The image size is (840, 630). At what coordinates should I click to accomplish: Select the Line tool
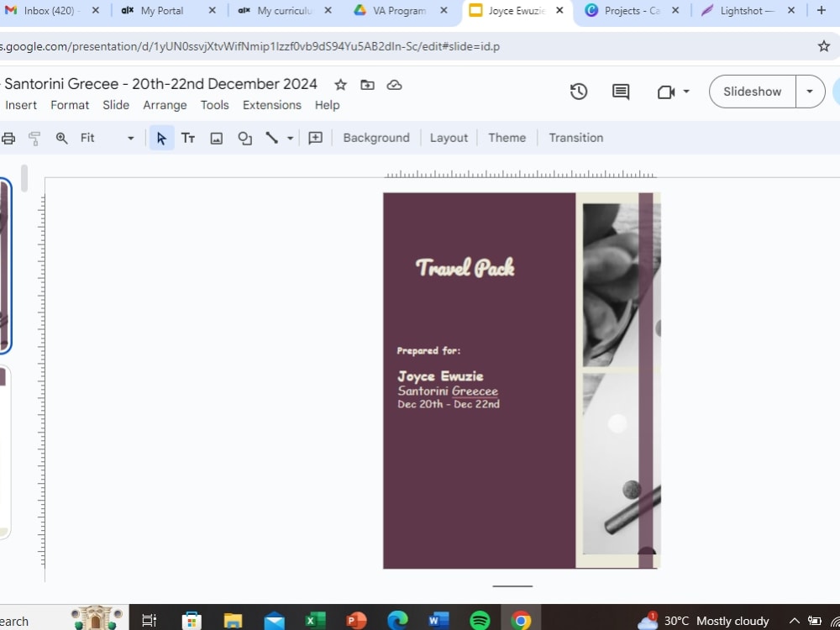click(x=272, y=138)
